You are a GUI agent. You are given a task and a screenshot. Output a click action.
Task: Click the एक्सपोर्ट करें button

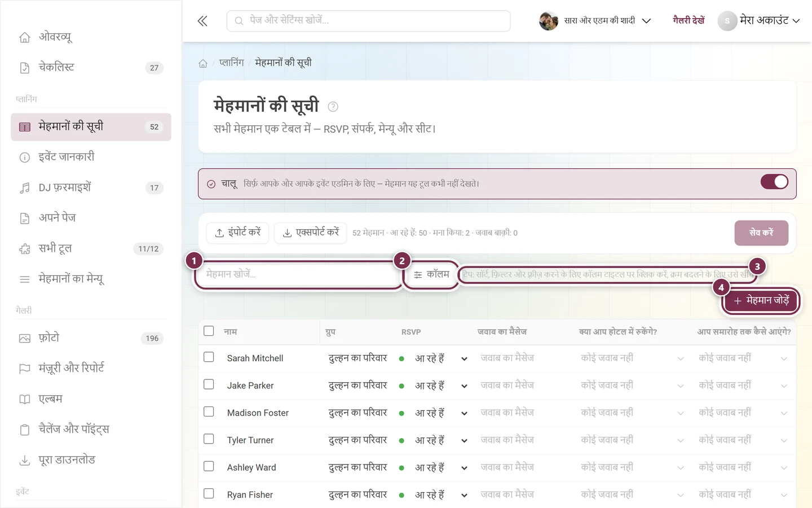pos(311,233)
